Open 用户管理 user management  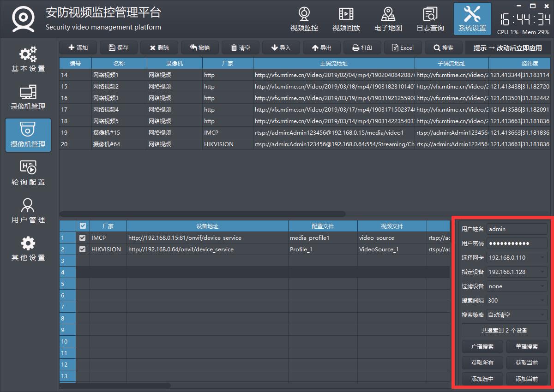click(x=28, y=211)
